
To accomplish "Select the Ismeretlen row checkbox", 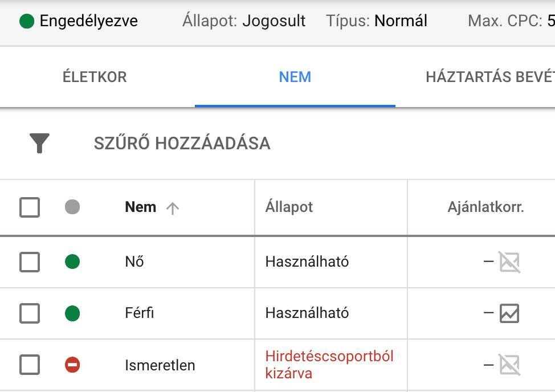I will [x=30, y=365].
